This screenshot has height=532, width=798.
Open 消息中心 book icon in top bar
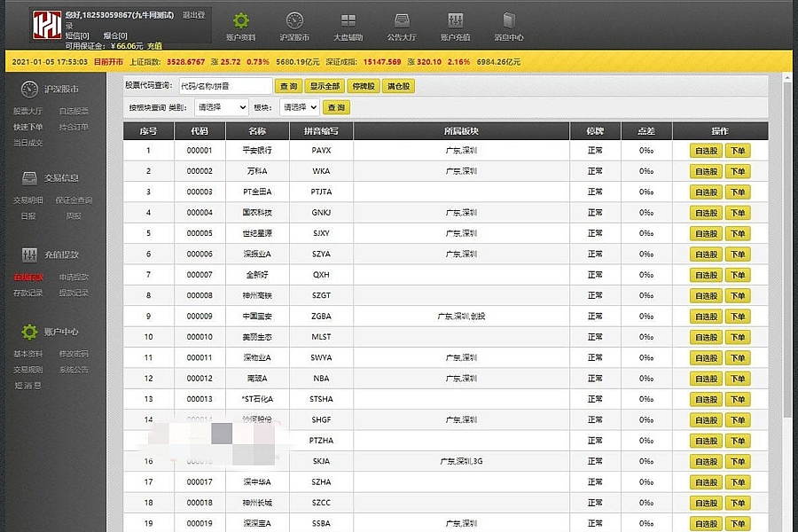coord(509,21)
